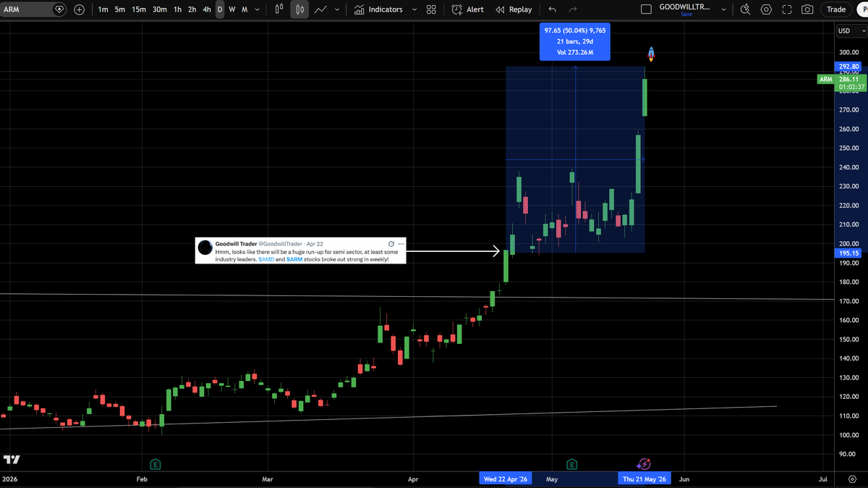868x488 pixels.
Task: Click the Feb label on the time axis
Action: click(x=142, y=479)
